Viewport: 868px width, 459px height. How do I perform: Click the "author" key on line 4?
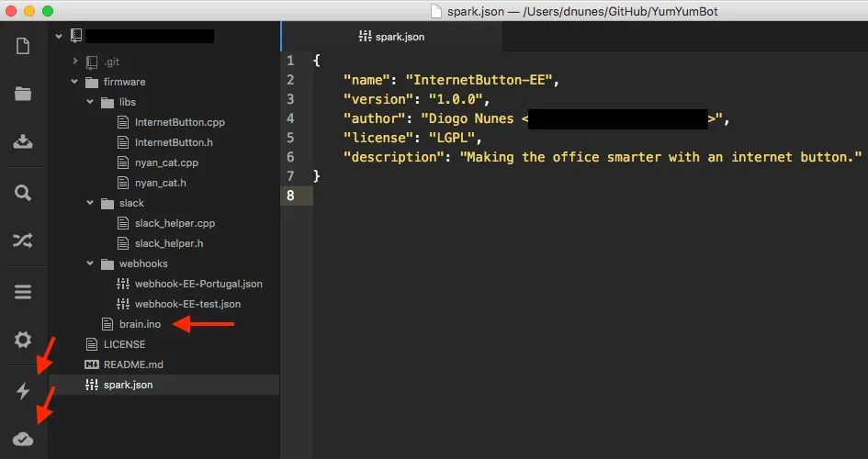point(374,118)
